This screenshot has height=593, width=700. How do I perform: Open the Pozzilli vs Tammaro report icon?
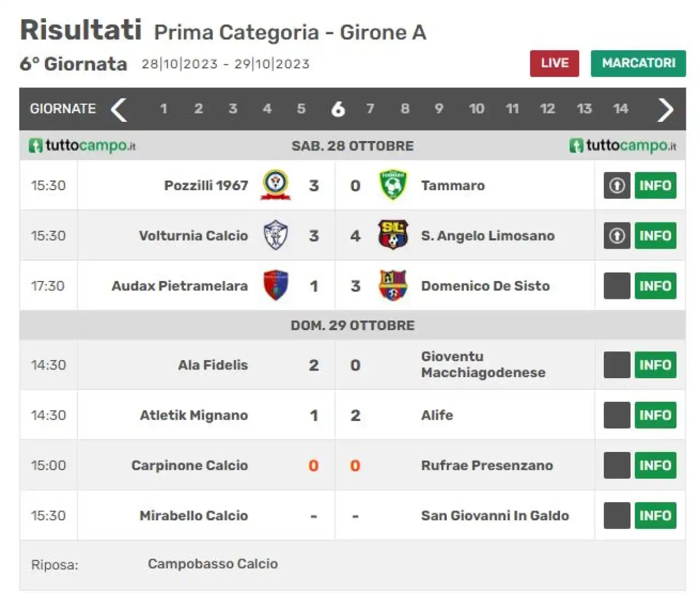point(617,185)
